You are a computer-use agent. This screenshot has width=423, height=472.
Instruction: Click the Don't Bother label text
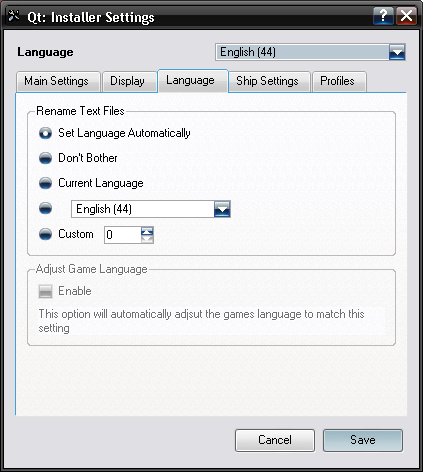pyautogui.click(x=88, y=158)
